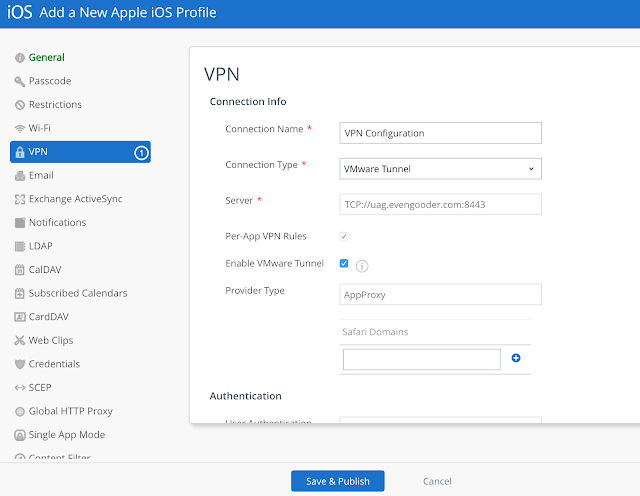Open Web Clips payload

point(51,340)
